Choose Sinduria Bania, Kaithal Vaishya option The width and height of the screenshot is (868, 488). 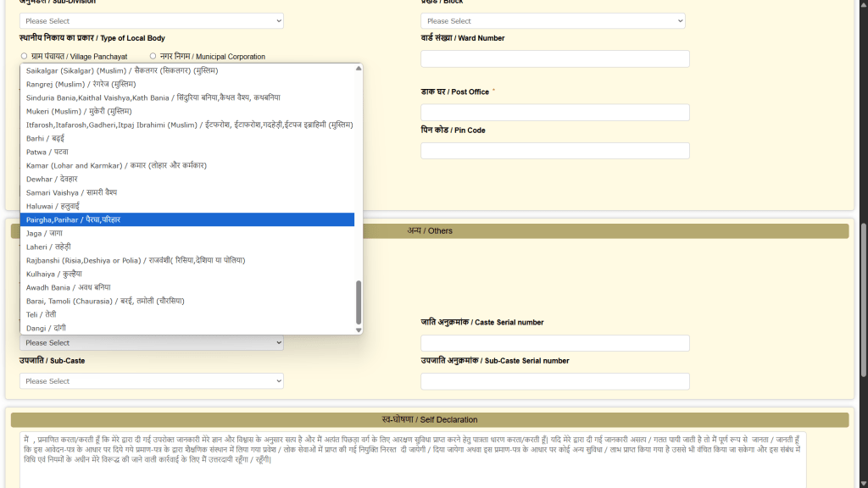click(x=187, y=97)
